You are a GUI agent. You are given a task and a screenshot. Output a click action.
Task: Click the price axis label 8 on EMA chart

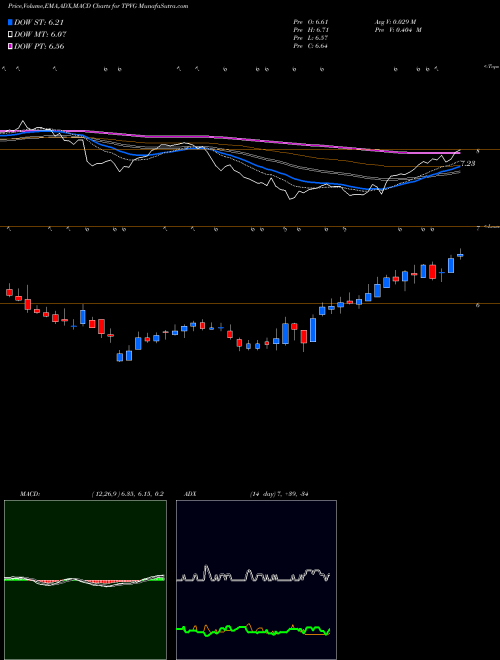click(x=477, y=151)
